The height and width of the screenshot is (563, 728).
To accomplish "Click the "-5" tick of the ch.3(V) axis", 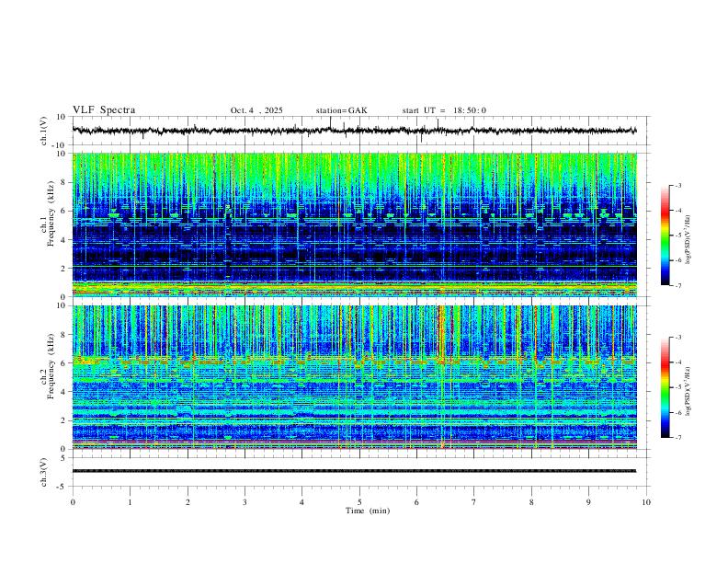I will (x=62, y=487).
